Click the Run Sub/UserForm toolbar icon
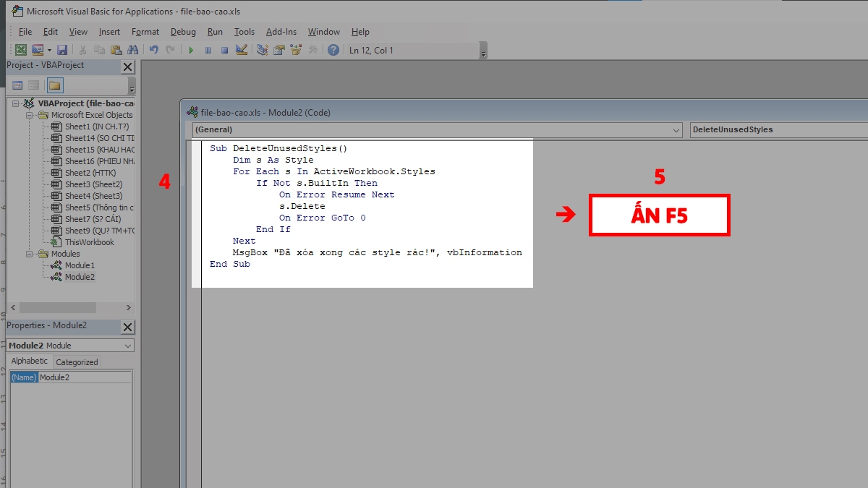Viewport: 868px width, 488px height. tap(191, 49)
